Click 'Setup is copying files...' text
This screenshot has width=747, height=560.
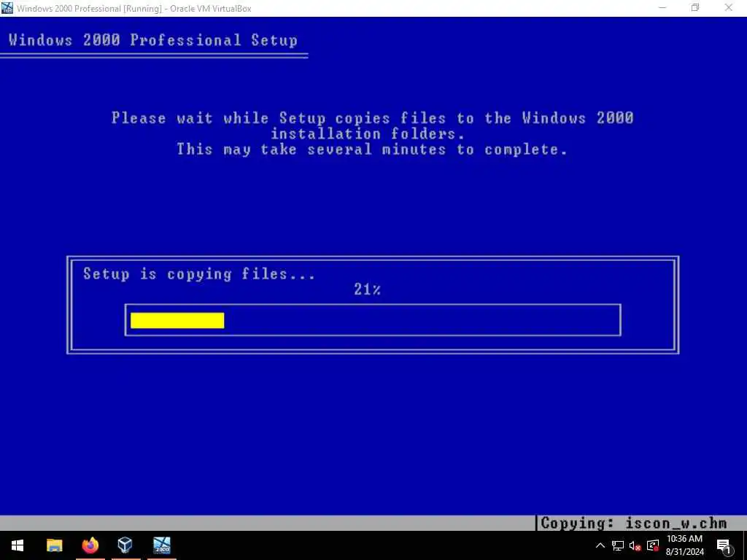199,274
